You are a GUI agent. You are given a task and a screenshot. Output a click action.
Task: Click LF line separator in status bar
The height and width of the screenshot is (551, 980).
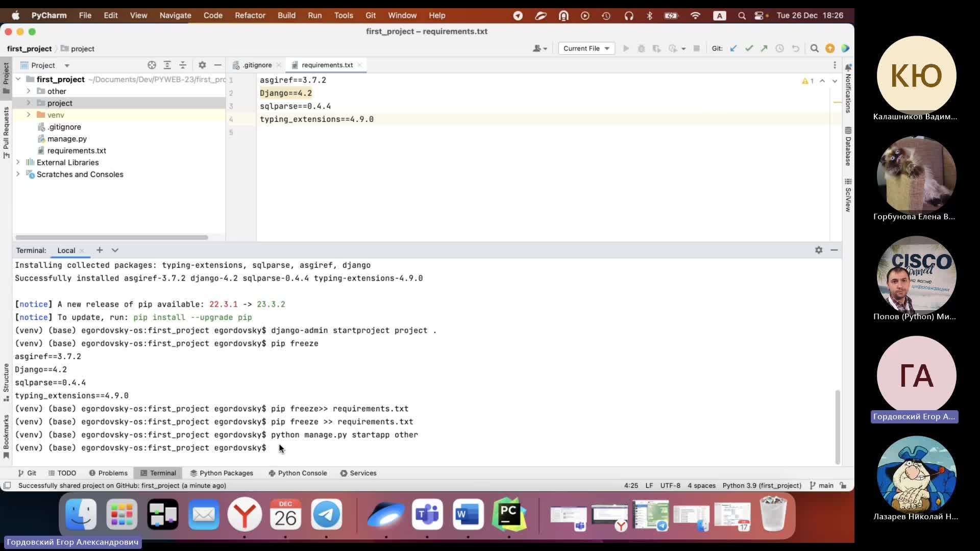point(649,485)
